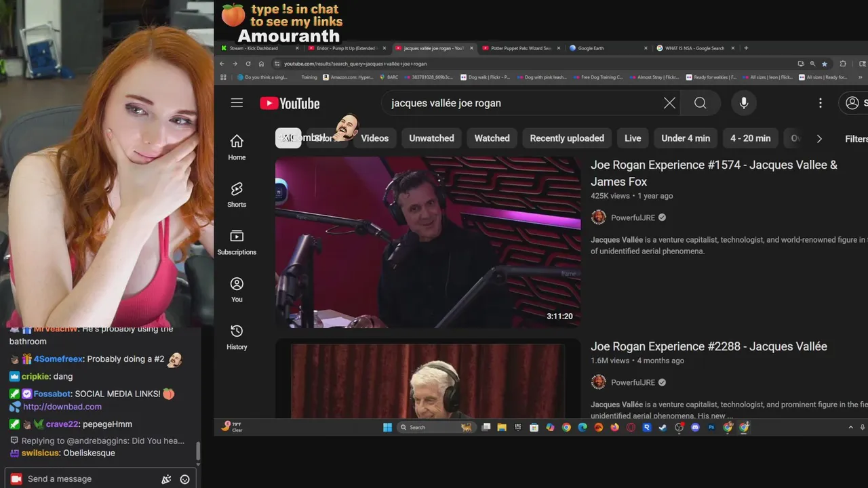Select the Watched filter chip
This screenshot has height=488, width=868.
(492, 138)
